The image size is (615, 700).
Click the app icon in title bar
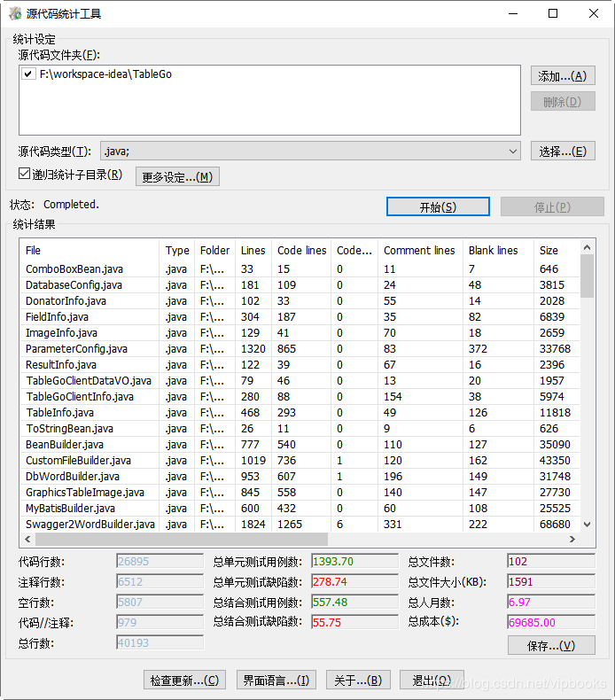pos(15,13)
